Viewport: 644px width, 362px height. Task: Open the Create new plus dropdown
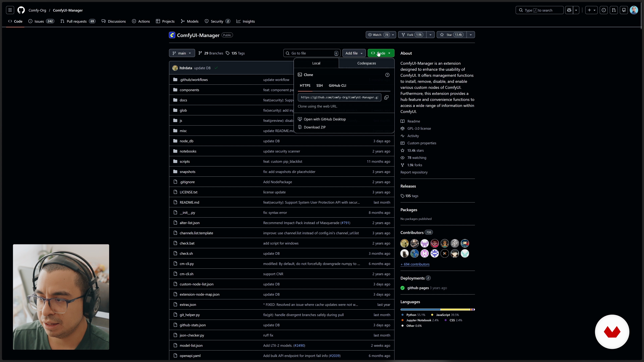(x=591, y=10)
